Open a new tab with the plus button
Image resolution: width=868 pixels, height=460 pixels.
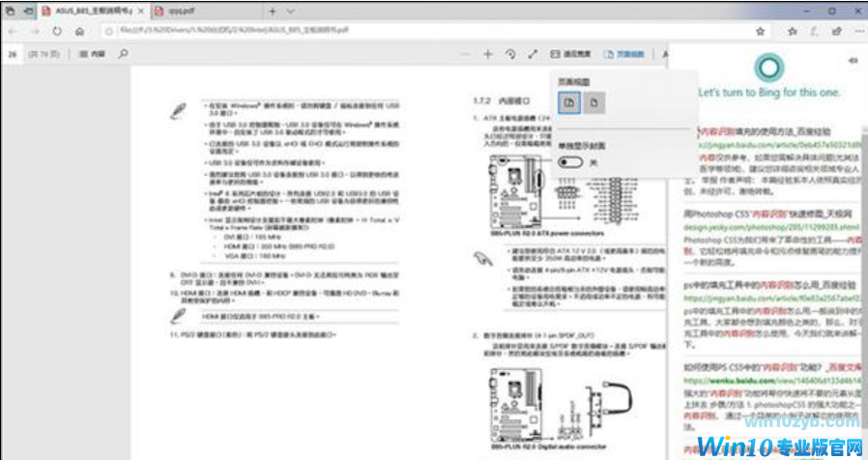click(x=273, y=11)
